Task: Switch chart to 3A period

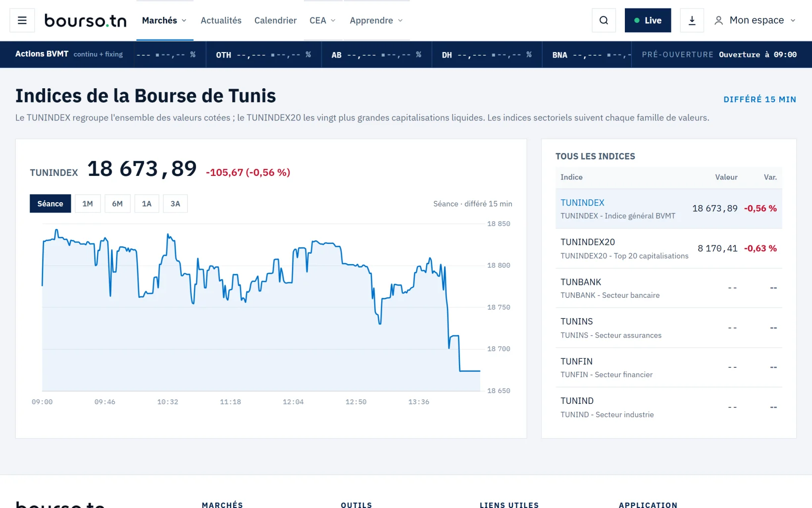Action: [x=175, y=204]
